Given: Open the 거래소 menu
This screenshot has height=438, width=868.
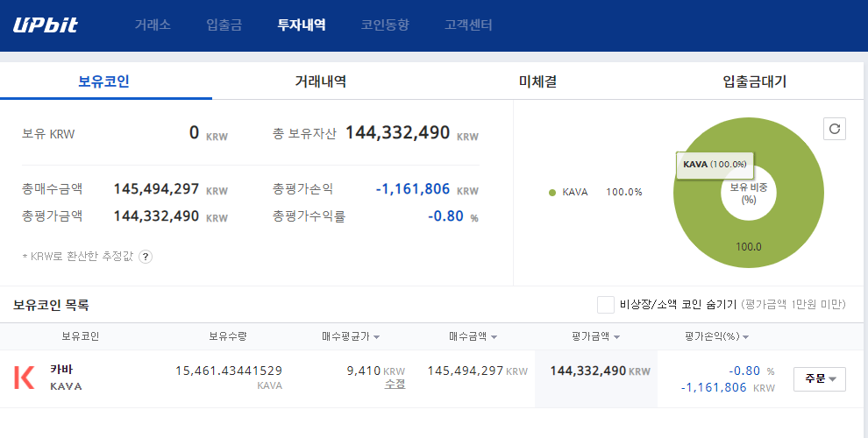Looking at the screenshot, I should pyautogui.click(x=153, y=25).
